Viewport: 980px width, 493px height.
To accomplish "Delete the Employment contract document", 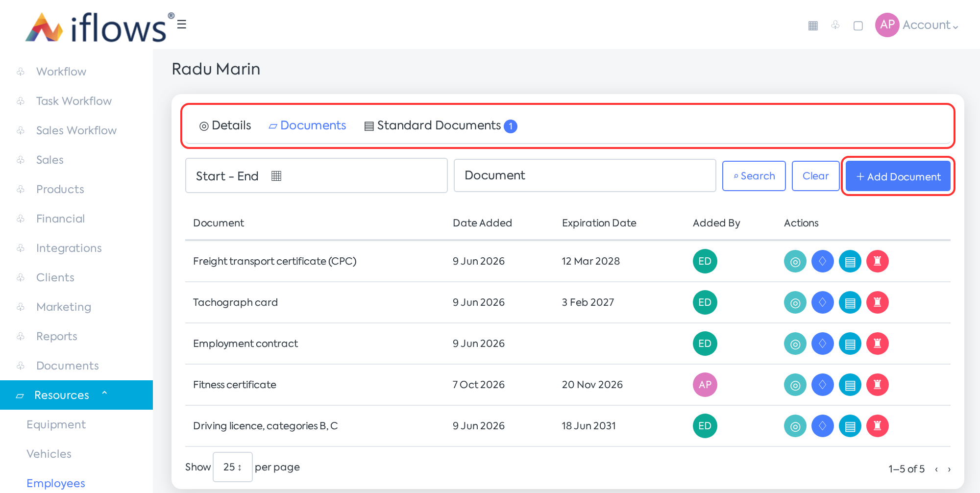I will tap(878, 344).
